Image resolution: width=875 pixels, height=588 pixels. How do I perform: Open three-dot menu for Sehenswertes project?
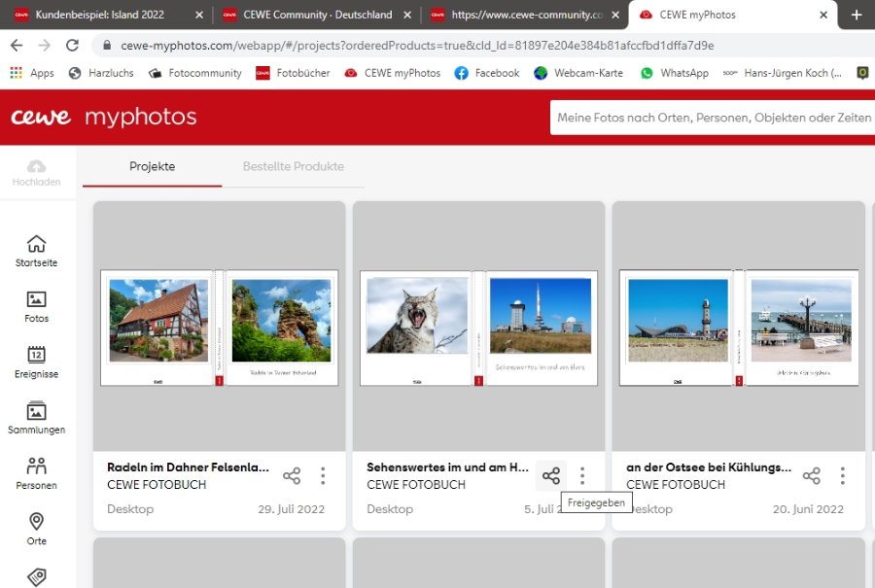(582, 476)
